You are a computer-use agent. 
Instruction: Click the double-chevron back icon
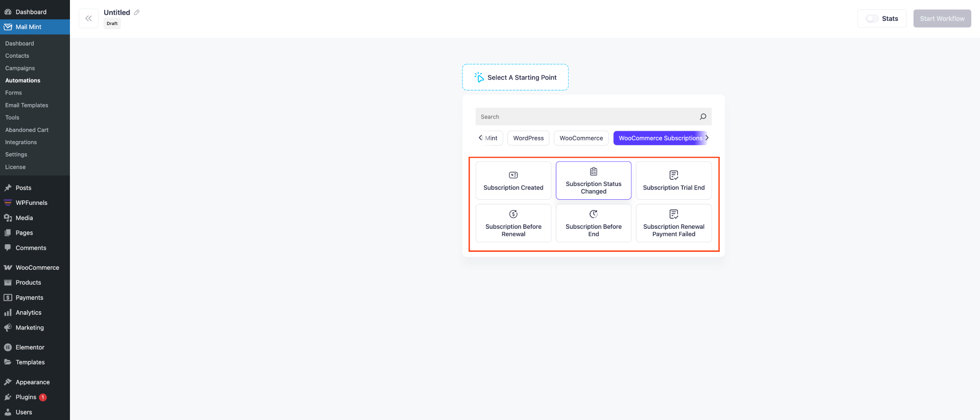(x=88, y=18)
